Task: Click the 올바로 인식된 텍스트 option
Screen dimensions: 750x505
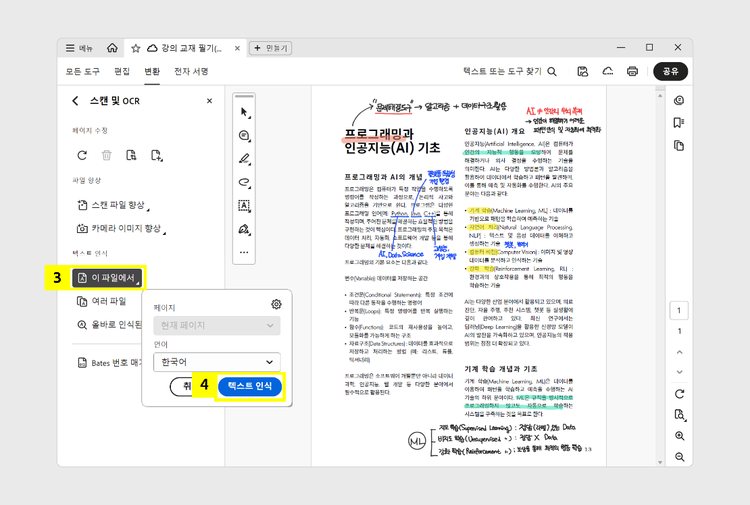Action: pos(109,325)
